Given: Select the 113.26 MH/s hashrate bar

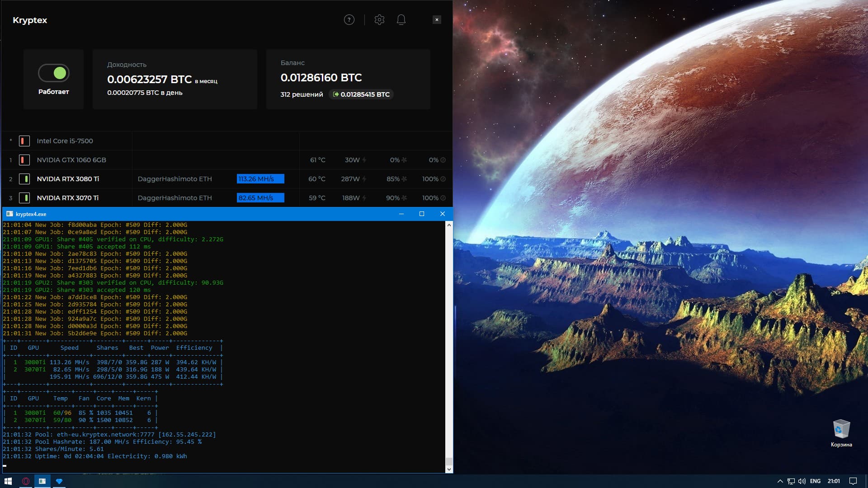Looking at the screenshot, I should point(260,179).
